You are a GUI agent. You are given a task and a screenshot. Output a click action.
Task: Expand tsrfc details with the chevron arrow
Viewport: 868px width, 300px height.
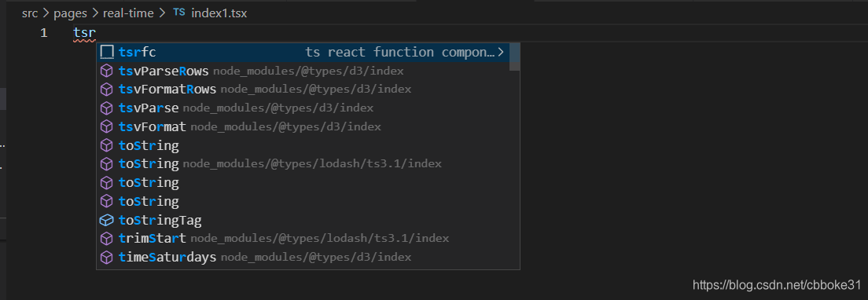[500, 53]
